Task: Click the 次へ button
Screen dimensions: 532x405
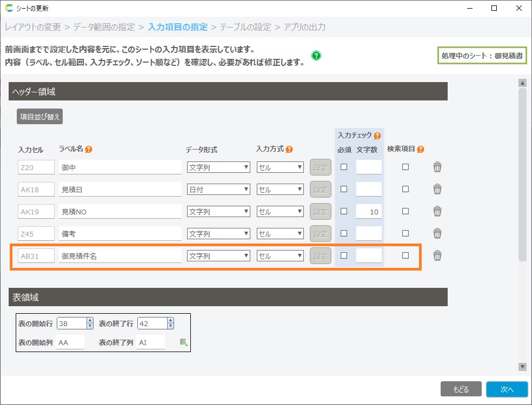Action: [x=506, y=389]
